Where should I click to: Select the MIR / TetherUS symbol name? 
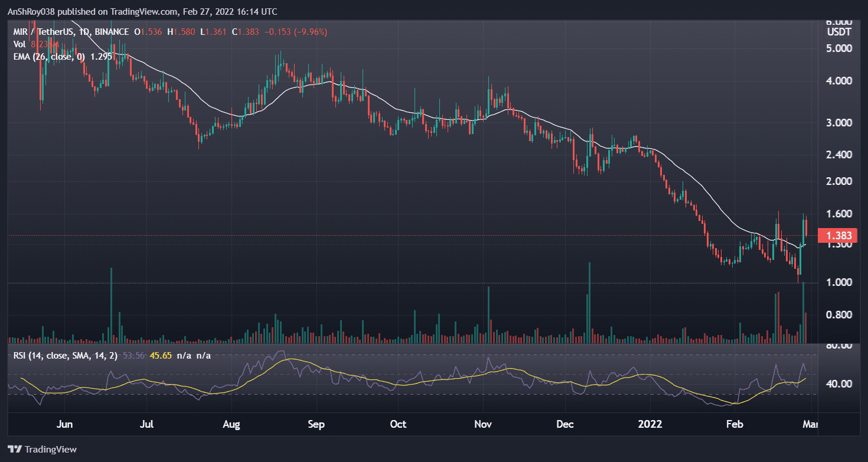click(41, 32)
